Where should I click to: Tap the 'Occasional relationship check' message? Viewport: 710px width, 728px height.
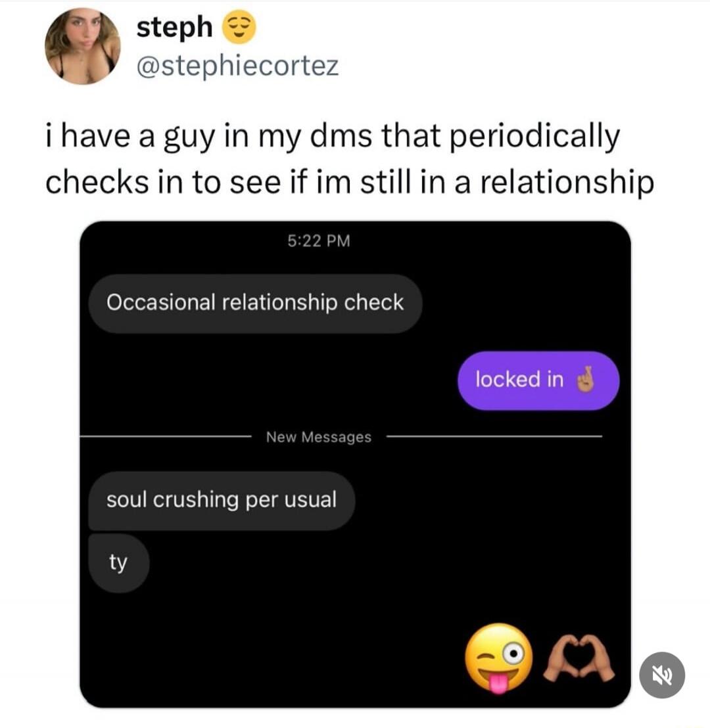tap(255, 303)
